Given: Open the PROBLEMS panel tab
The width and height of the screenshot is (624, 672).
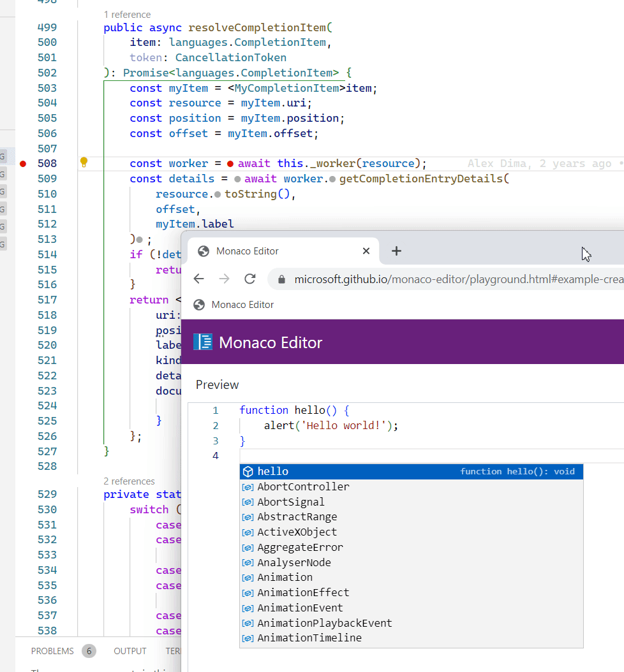Looking at the screenshot, I should tap(52, 651).
